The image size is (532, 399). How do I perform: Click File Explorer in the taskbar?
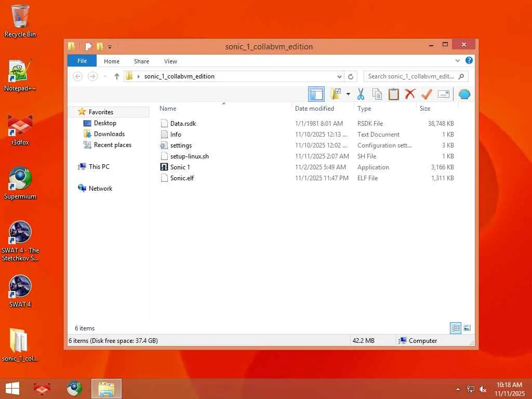click(106, 389)
